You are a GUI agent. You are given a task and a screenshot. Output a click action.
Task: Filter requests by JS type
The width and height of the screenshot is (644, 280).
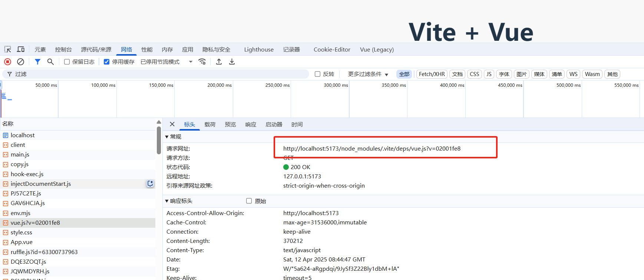[x=489, y=74]
